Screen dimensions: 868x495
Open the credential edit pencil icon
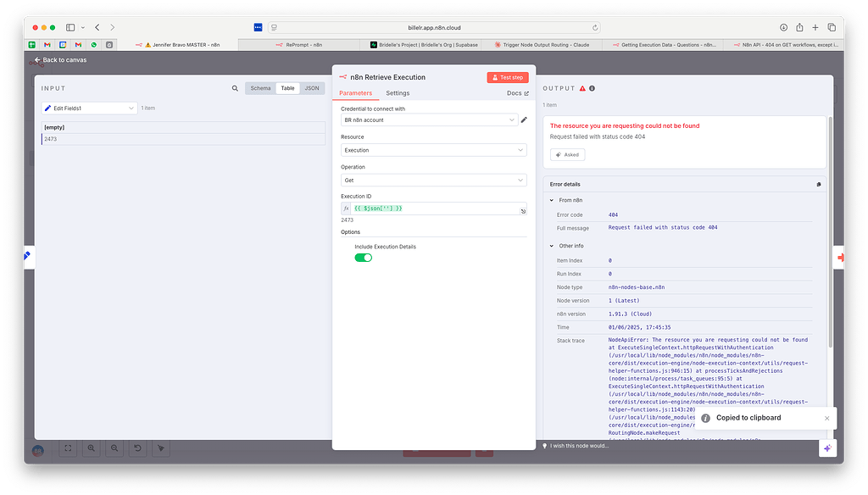coord(524,120)
